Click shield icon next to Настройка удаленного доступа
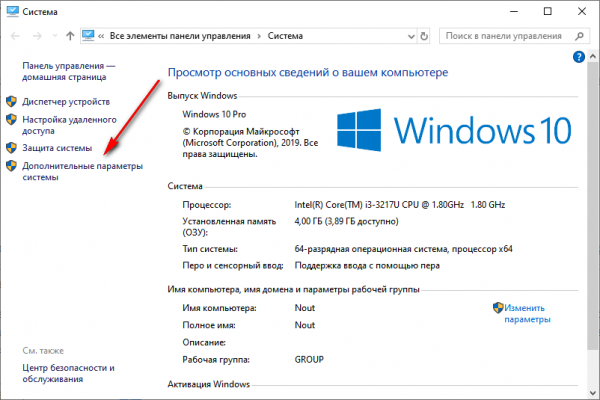Image resolution: width=600 pixels, height=400 pixels. click(x=11, y=119)
